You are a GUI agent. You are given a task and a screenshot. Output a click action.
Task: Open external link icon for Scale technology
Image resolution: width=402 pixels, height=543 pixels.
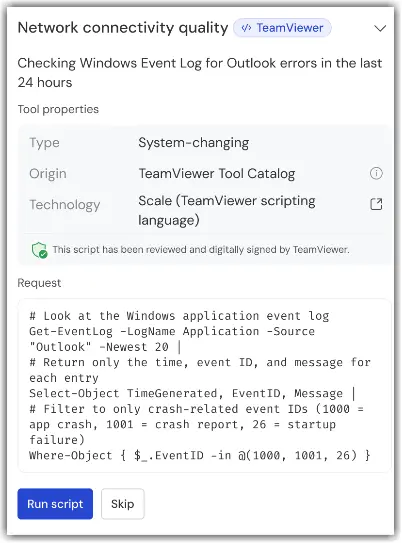coord(376,204)
